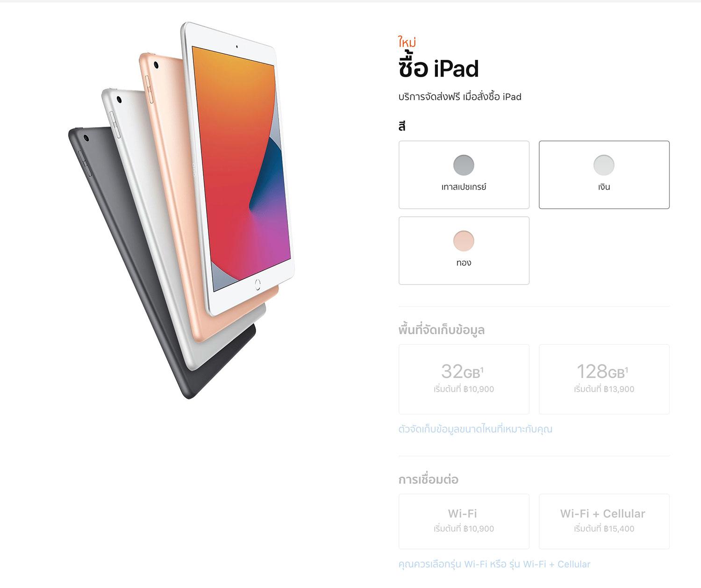Select the เงิน color option label
Viewport: 701px width, 588px height.
point(604,187)
